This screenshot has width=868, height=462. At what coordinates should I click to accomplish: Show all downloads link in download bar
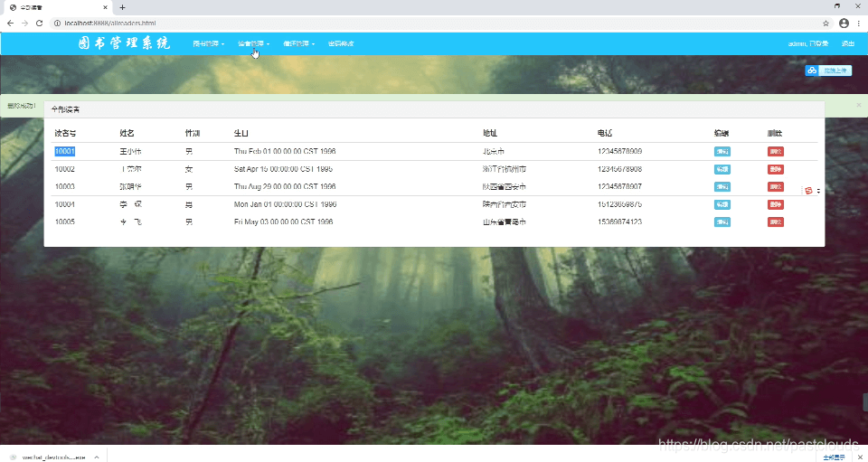pyautogui.click(x=834, y=457)
